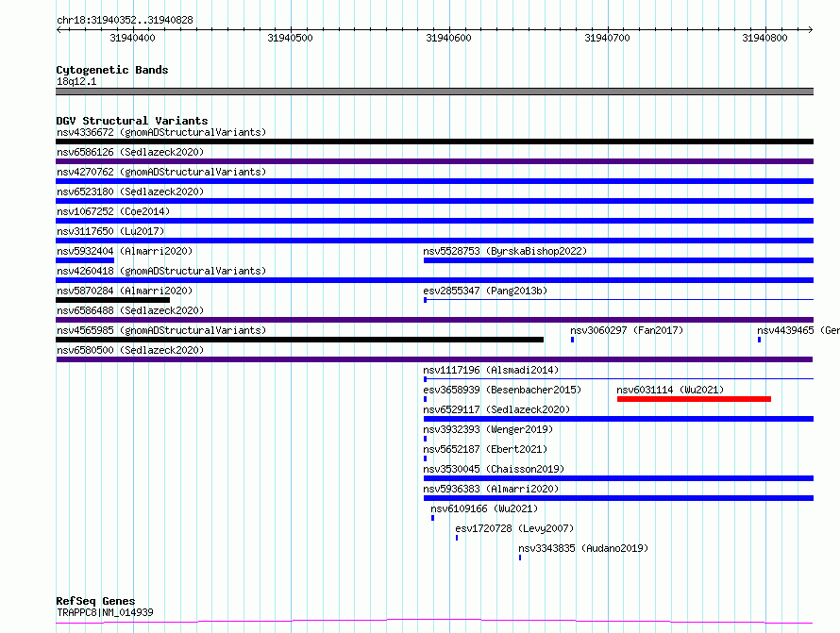Select the blue nsv5528753 variant bar

click(x=619, y=260)
